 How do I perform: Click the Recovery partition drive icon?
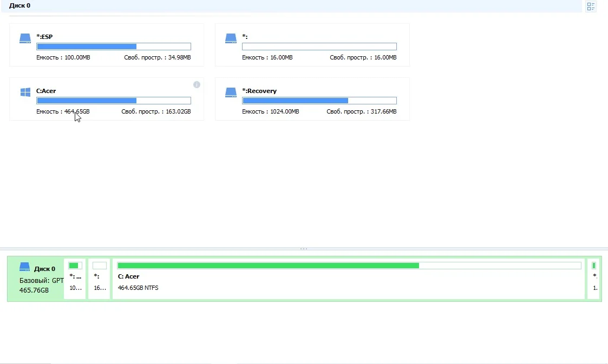tap(231, 92)
